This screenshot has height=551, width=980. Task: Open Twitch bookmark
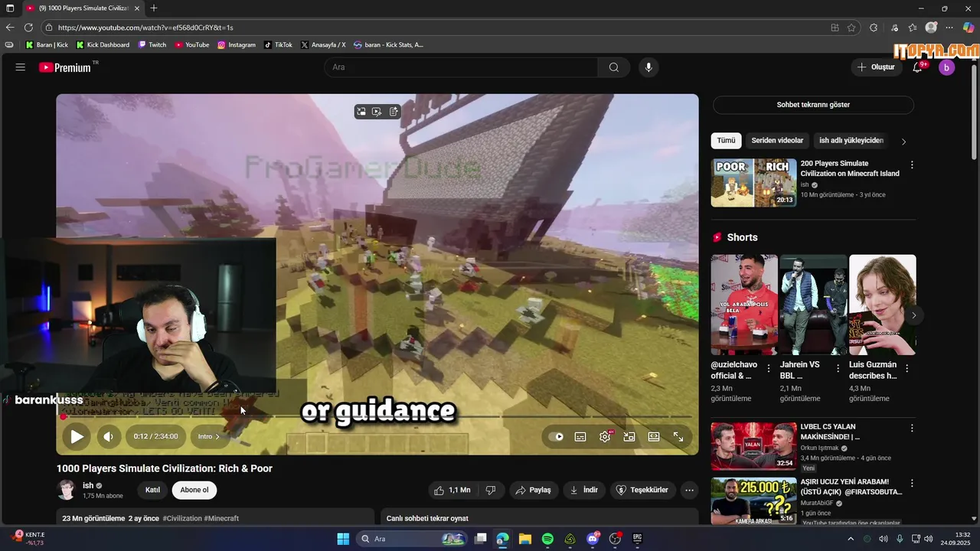[x=152, y=44]
